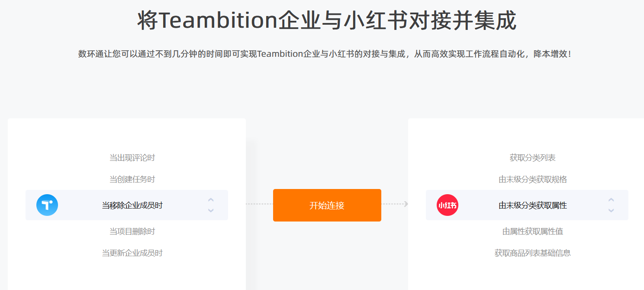Select the 由末级分类获取规格 action option
Image resolution: width=644 pixels, height=290 pixels.
click(x=532, y=179)
